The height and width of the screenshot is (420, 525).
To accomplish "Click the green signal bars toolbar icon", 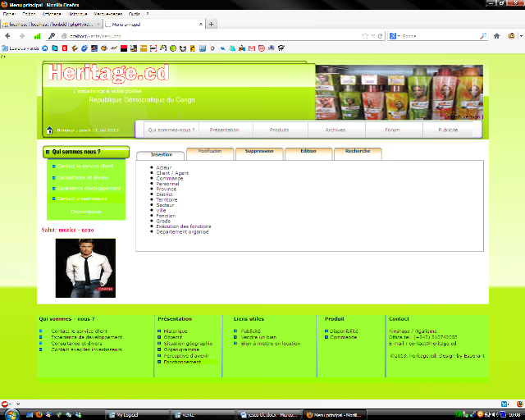I will click(x=37, y=36).
